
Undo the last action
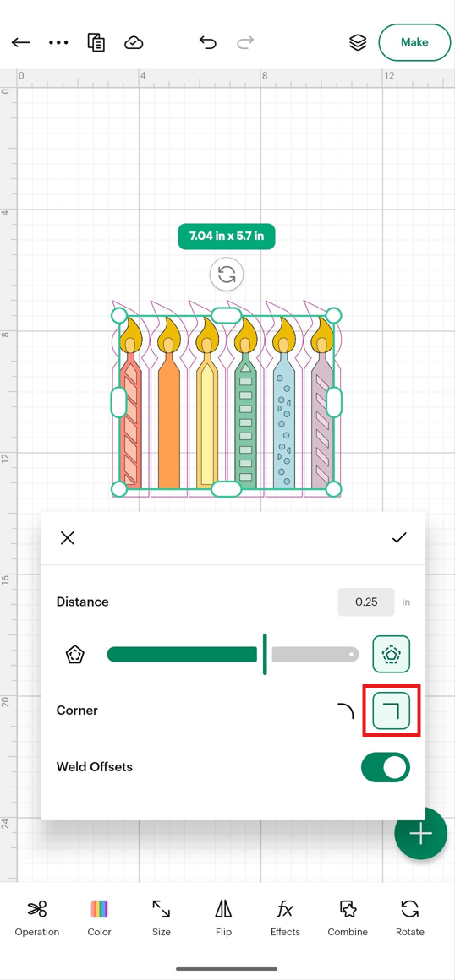point(208,42)
